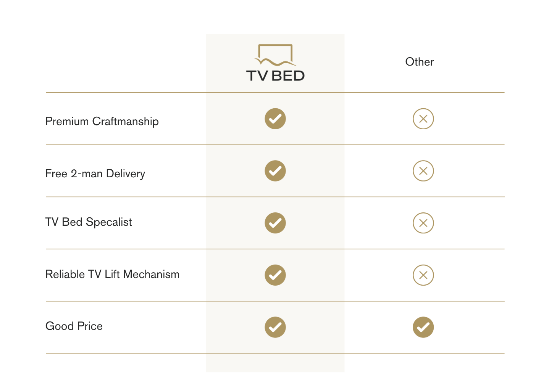
Task: Click the TV BED wordmark text
Action: tap(275, 76)
